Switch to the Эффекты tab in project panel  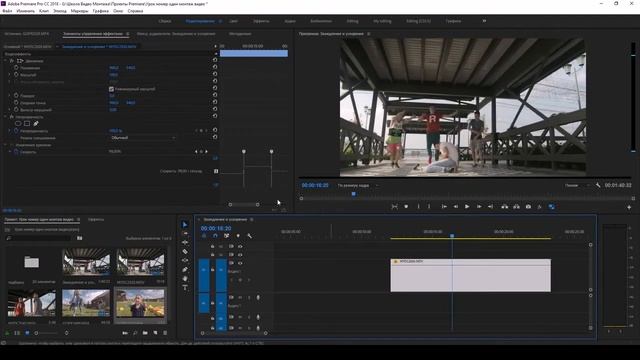coord(96,220)
